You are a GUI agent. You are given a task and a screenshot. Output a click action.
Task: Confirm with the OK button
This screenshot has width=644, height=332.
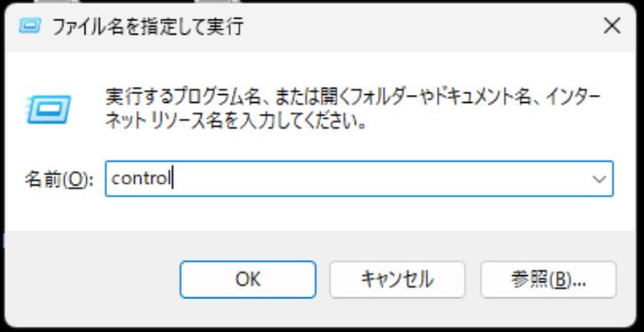[248, 280]
